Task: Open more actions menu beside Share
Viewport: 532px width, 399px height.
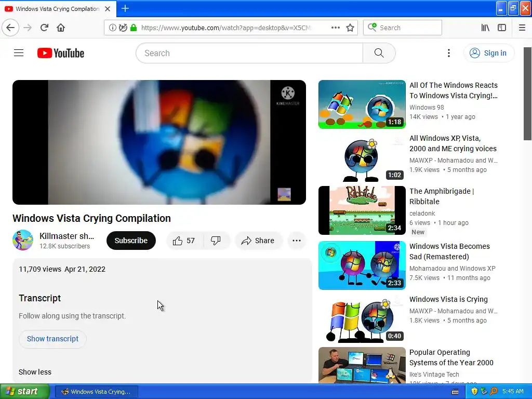Action: coord(297,241)
